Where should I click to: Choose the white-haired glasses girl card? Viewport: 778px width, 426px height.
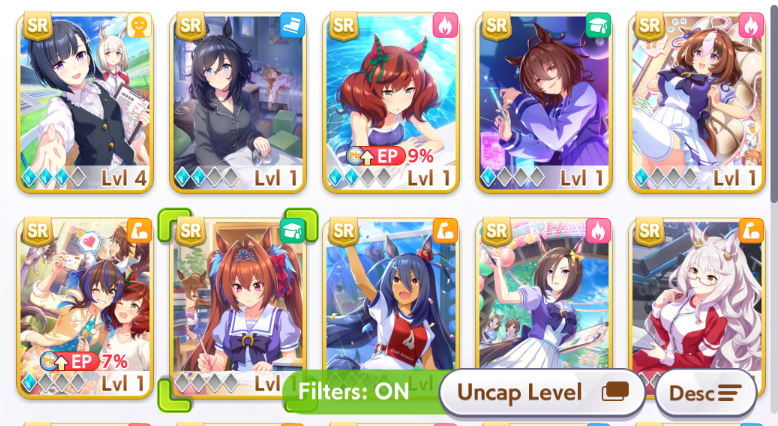[697, 298]
